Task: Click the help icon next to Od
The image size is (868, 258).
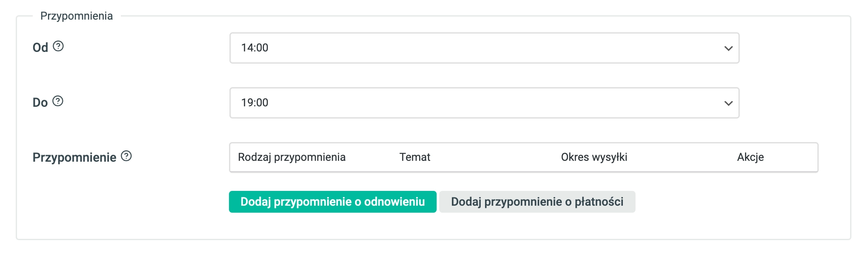Action: pos(58,46)
